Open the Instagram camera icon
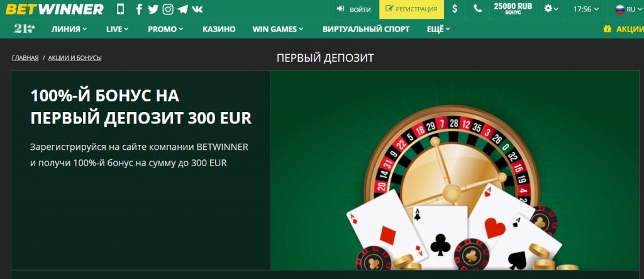This screenshot has height=279, width=644. [168, 9]
